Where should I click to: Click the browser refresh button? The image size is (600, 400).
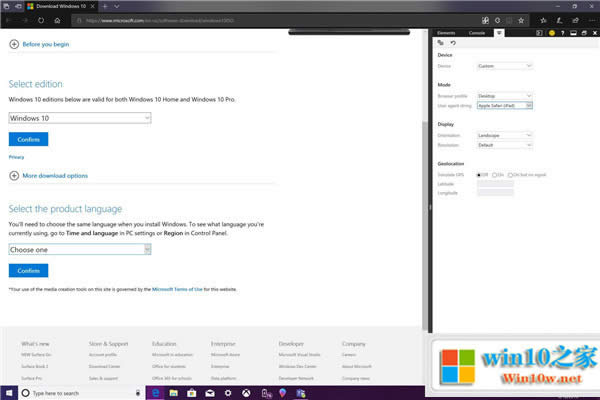[x=40, y=19]
